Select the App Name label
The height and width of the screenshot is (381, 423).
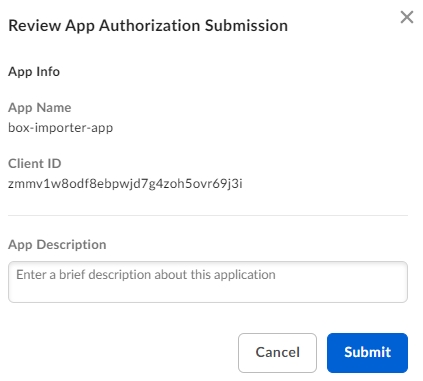tap(40, 108)
